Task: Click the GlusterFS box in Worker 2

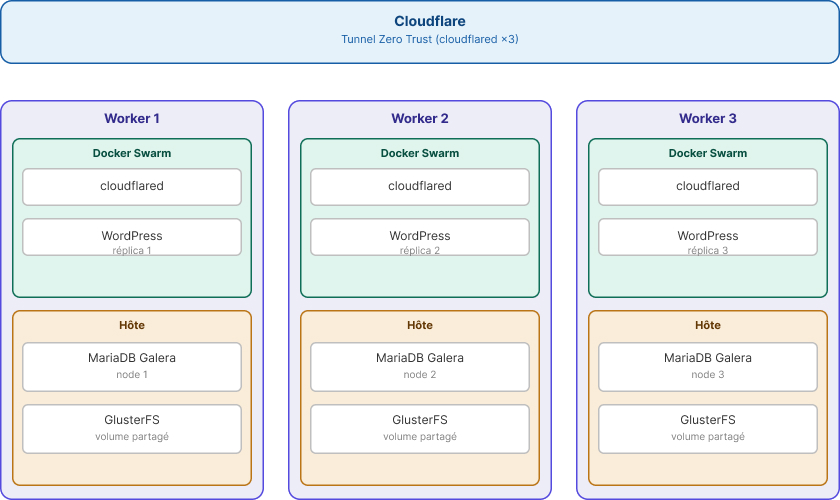Action: [419, 429]
